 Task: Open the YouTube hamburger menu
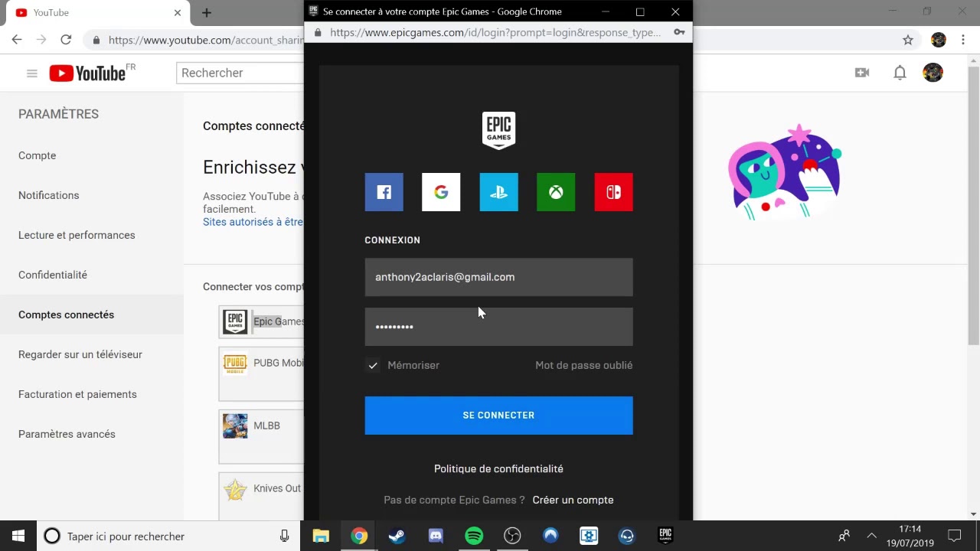(31, 73)
